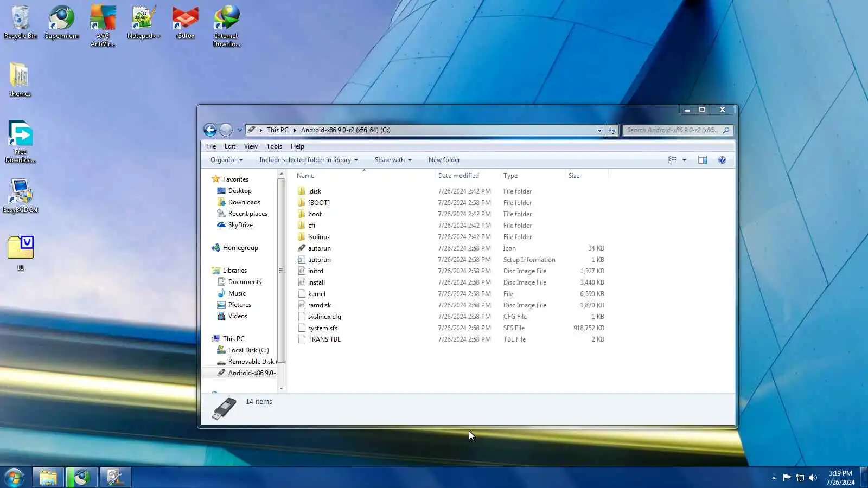Open the File menu
This screenshot has height=488, width=868.
tap(211, 146)
